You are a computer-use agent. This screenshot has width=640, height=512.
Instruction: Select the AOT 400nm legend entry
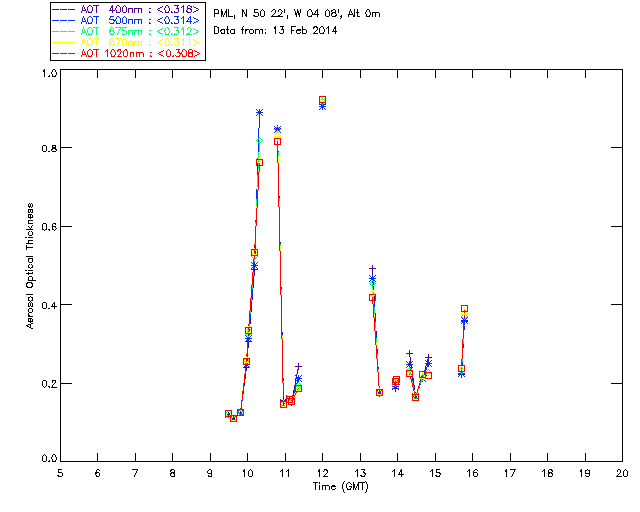127,9
